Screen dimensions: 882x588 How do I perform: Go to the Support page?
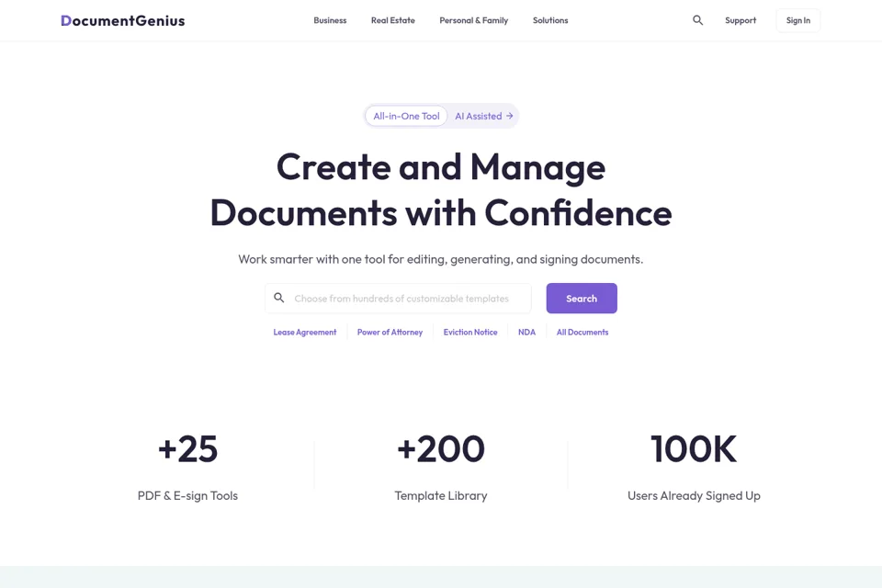(741, 20)
